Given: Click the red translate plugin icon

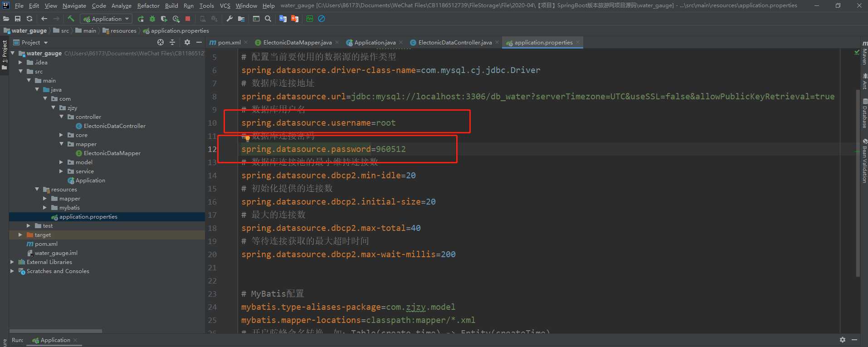Looking at the screenshot, I should 295,19.
